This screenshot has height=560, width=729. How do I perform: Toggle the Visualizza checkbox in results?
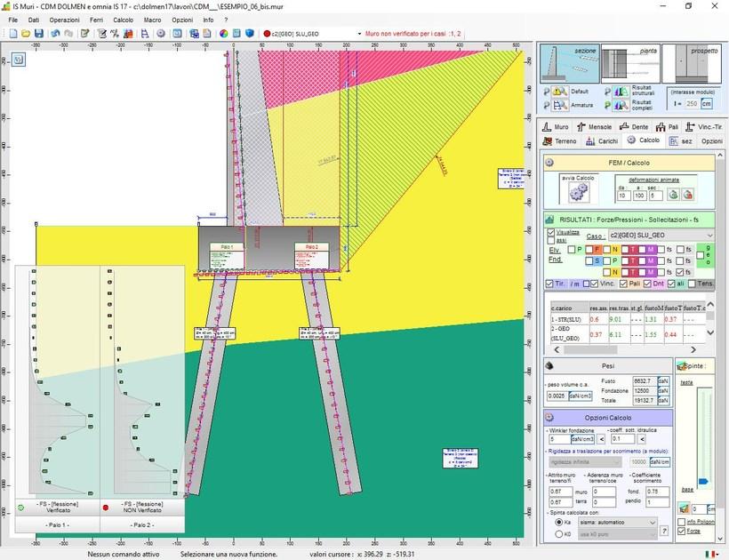551,233
